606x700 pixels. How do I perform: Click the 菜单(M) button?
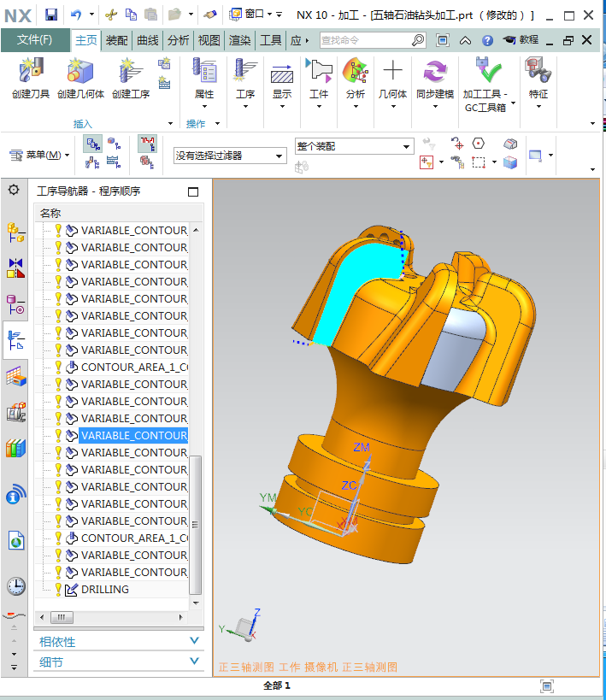pyautogui.click(x=39, y=155)
